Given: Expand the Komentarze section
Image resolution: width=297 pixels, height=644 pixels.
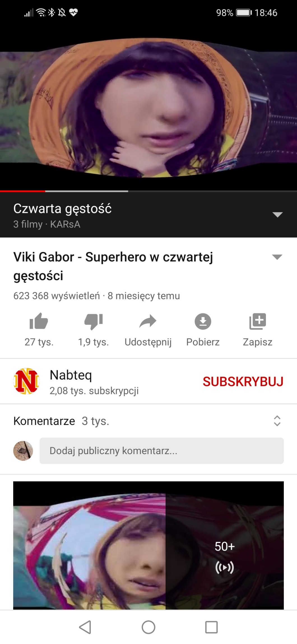Looking at the screenshot, I should (277, 421).
